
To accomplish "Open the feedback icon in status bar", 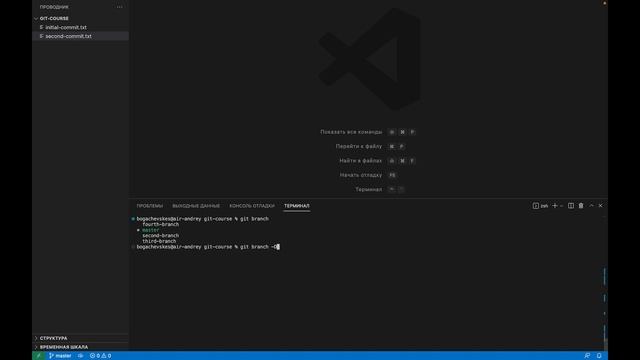I will pyautogui.click(x=587, y=356).
